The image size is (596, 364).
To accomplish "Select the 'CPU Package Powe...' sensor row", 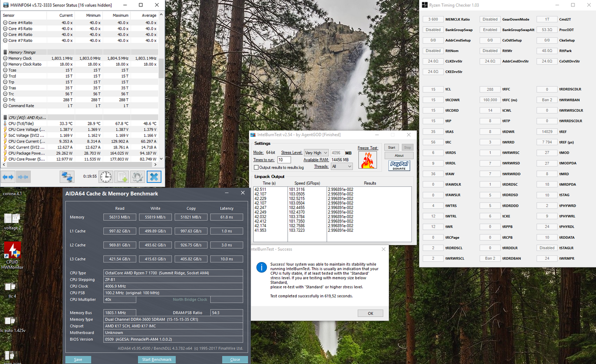I will coord(80,153).
